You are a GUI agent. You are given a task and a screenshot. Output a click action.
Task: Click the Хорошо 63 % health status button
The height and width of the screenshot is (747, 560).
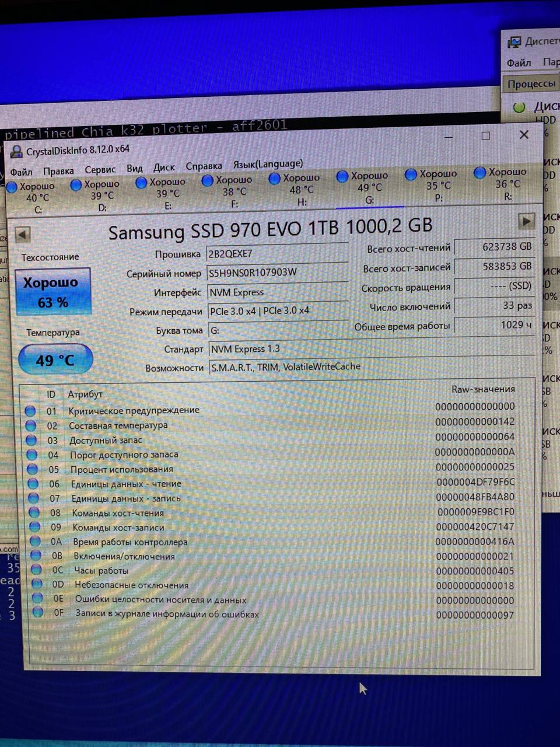pyautogui.click(x=53, y=292)
